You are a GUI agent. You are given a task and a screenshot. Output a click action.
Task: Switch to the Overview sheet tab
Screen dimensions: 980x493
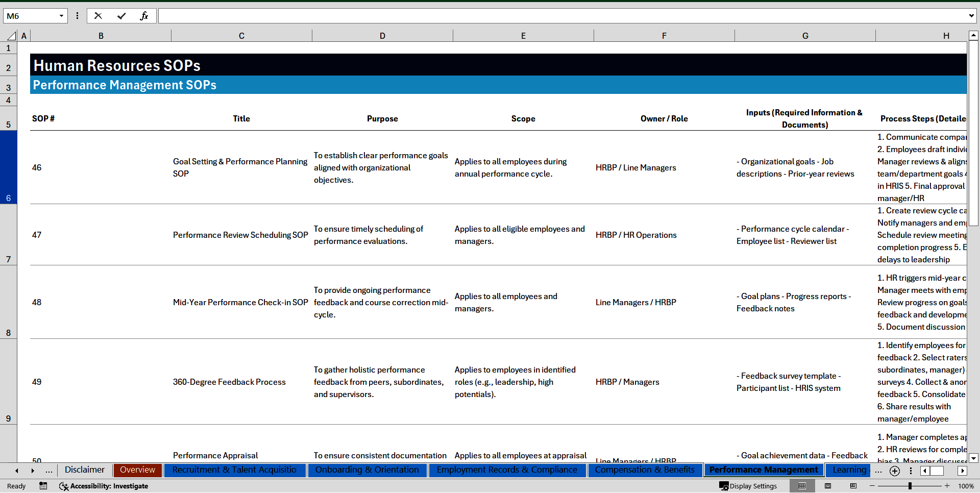(x=137, y=470)
